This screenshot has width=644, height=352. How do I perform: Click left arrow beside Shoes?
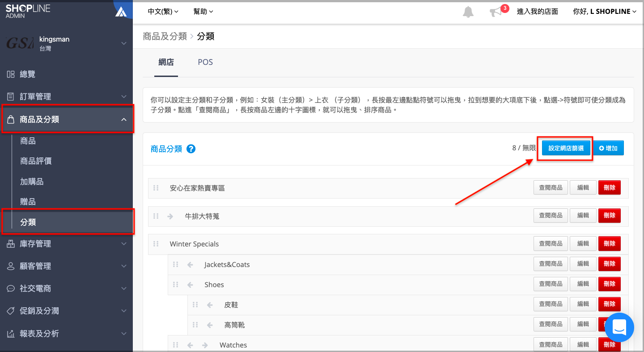[x=190, y=284]
